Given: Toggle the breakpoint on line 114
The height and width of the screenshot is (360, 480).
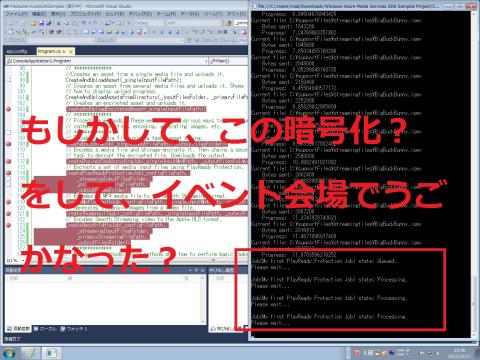Looking at the screenshot, I should [x=8, y=173].
